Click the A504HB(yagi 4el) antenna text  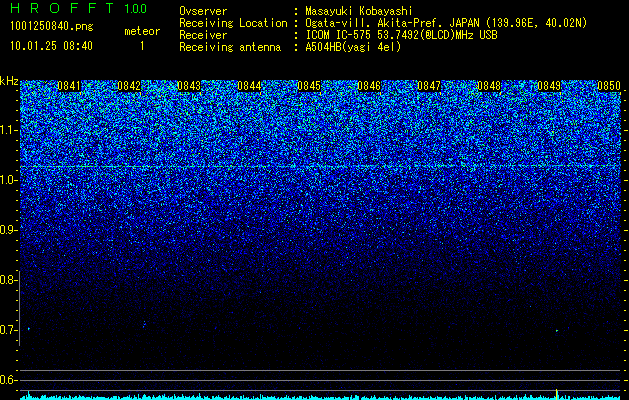[353, 47]
